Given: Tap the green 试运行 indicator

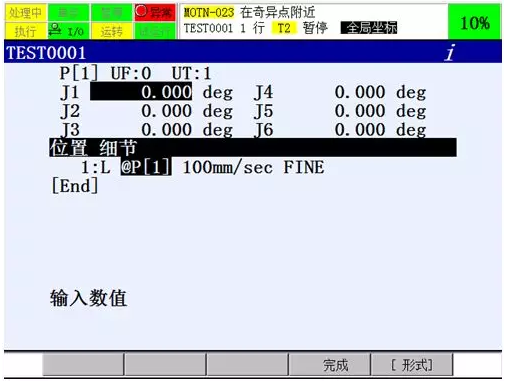Looking at the screenshot, I should [x=155, y=31].
